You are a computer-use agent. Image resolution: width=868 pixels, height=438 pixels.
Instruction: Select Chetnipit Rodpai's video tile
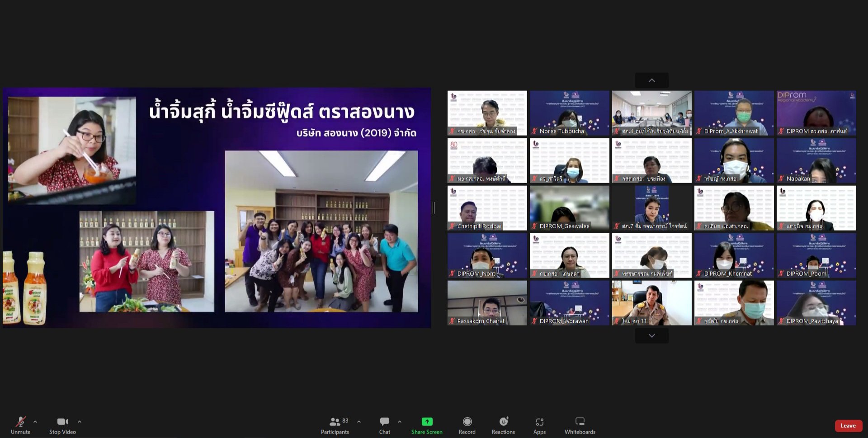(487, 208)
